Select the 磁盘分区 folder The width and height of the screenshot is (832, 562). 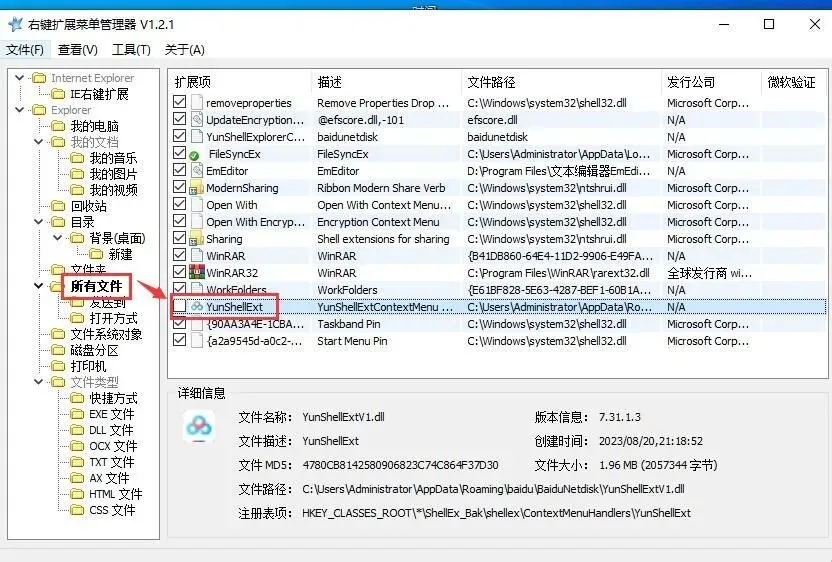click(x=94, y=350)
